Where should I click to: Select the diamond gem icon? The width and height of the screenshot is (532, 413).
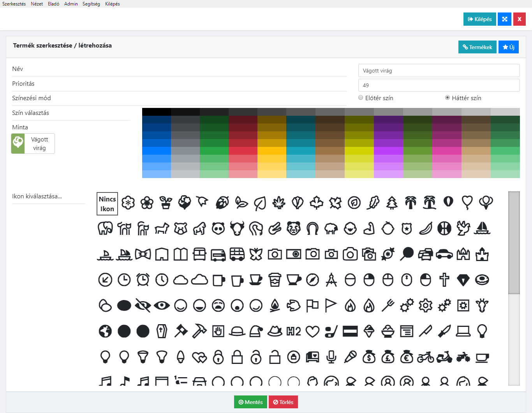(463, 280)
